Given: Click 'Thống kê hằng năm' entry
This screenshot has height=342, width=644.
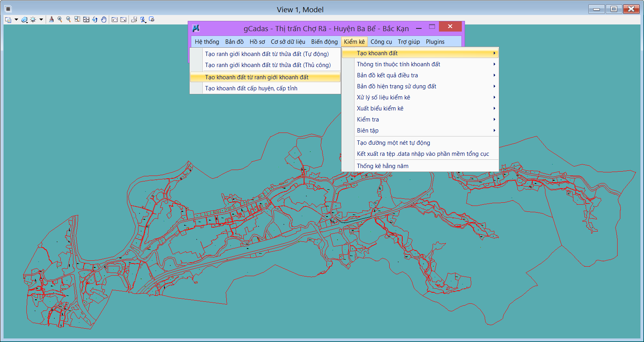Looking at the screenshot, I should point(383,166).
